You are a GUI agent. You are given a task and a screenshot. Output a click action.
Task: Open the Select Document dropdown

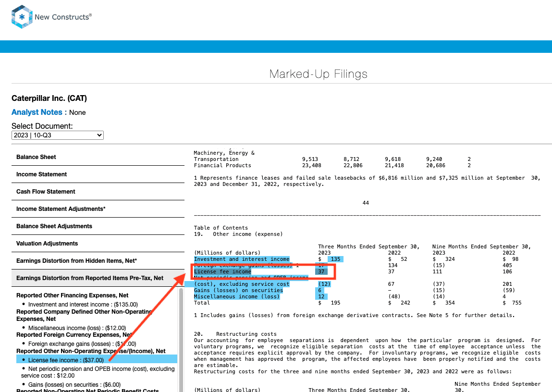click(x=57, y=135)
